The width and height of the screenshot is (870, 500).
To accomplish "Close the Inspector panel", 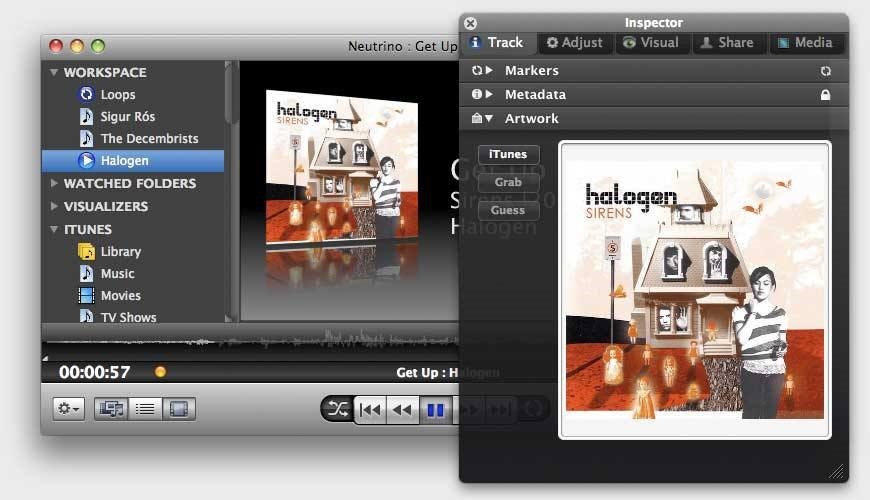I will click(471, 23).
